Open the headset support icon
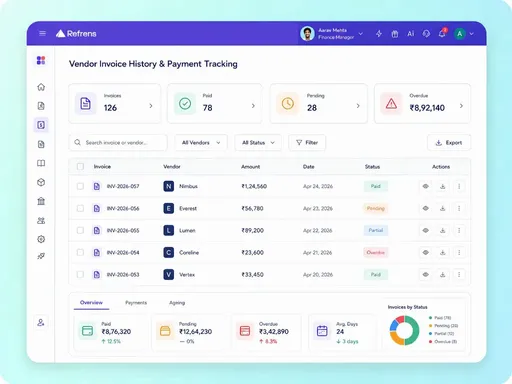The height and width of the screenshot is (384, 512). coord(426,34)
